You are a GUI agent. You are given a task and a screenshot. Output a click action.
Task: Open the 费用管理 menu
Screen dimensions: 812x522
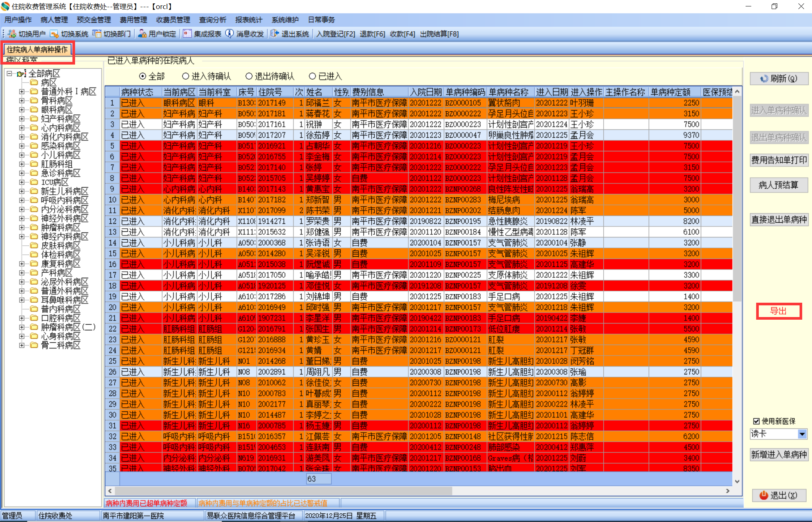point(133,20)
